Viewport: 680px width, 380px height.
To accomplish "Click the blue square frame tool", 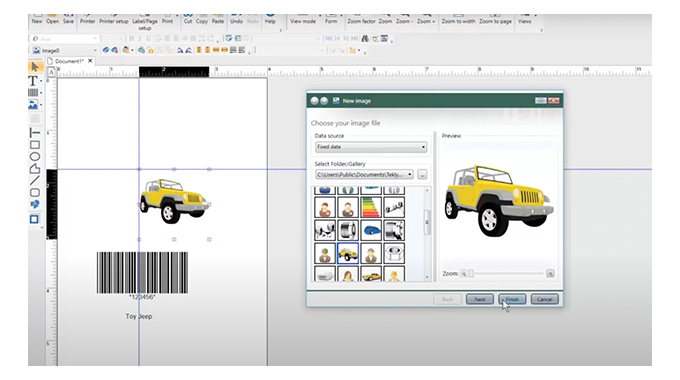I will pos(34,219).
